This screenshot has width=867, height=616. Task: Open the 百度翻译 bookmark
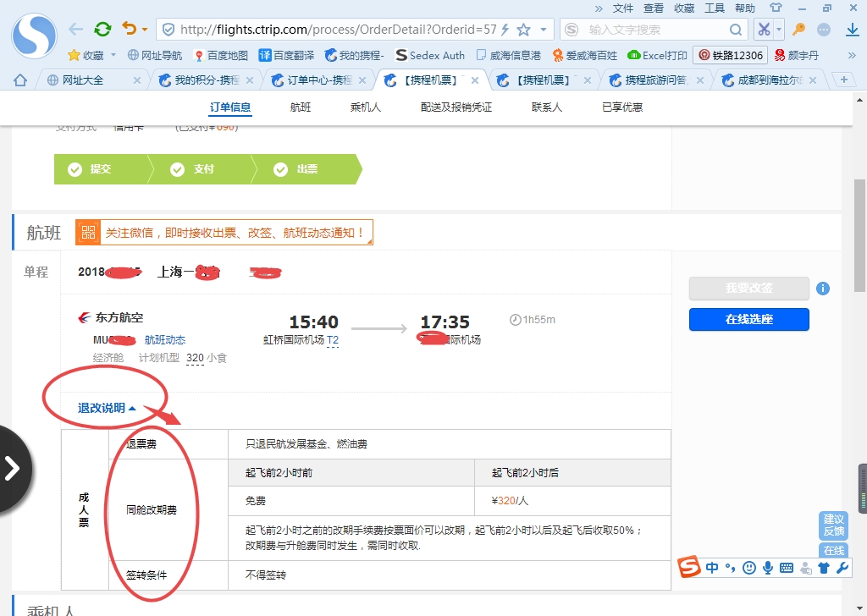286,55
